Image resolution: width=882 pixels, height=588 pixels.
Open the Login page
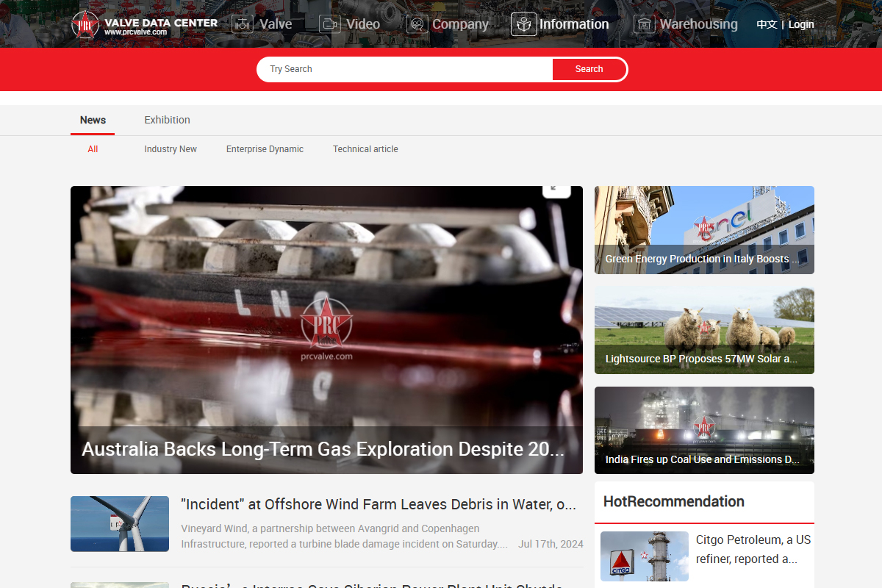(x=801, y=24)
